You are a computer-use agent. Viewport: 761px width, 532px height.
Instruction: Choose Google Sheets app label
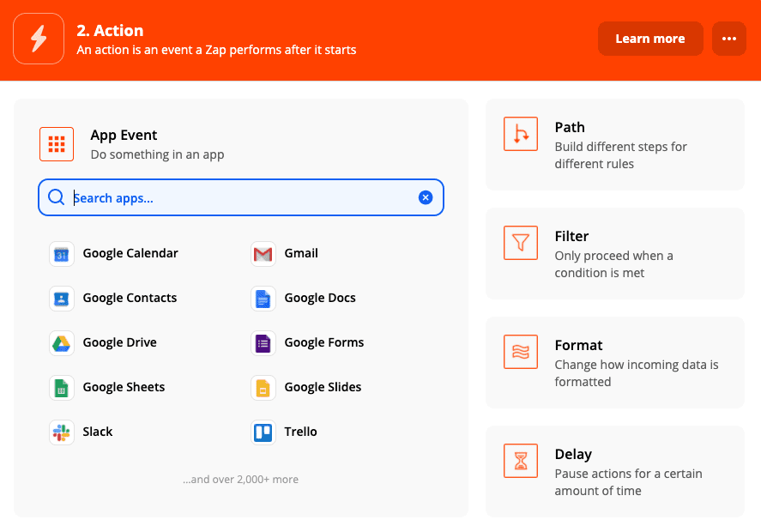click(124, 387)
